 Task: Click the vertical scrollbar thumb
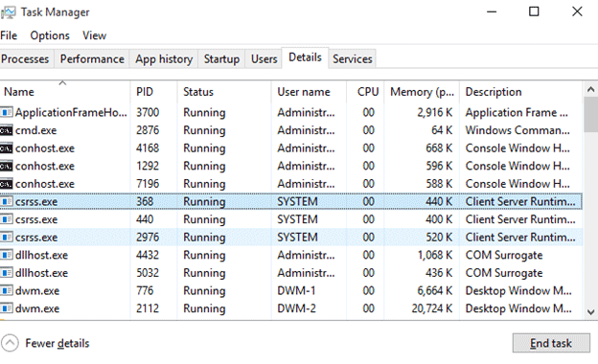point(590,115)
